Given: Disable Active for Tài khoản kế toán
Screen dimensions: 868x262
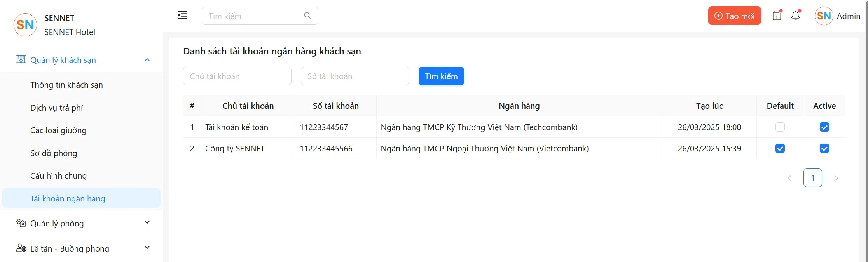Looking at the screenshot, I should click(x=824, y=127).
